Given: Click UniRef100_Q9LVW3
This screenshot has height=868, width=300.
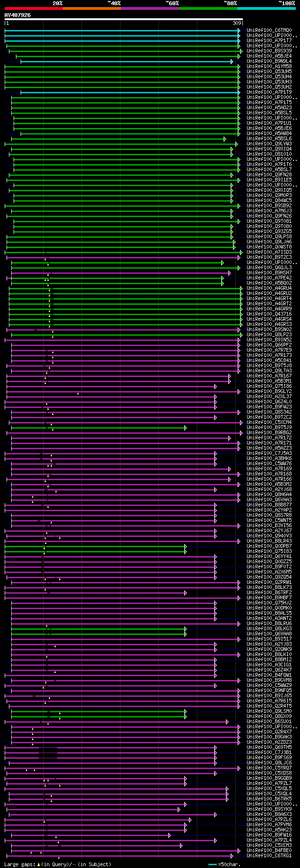Looking at the screenshot, I should coord(269,144).
